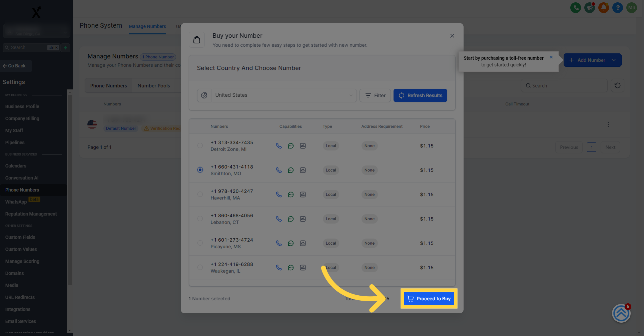Click '1 Number selected' text
Screen dimensions: 644x336
point(209,299)
